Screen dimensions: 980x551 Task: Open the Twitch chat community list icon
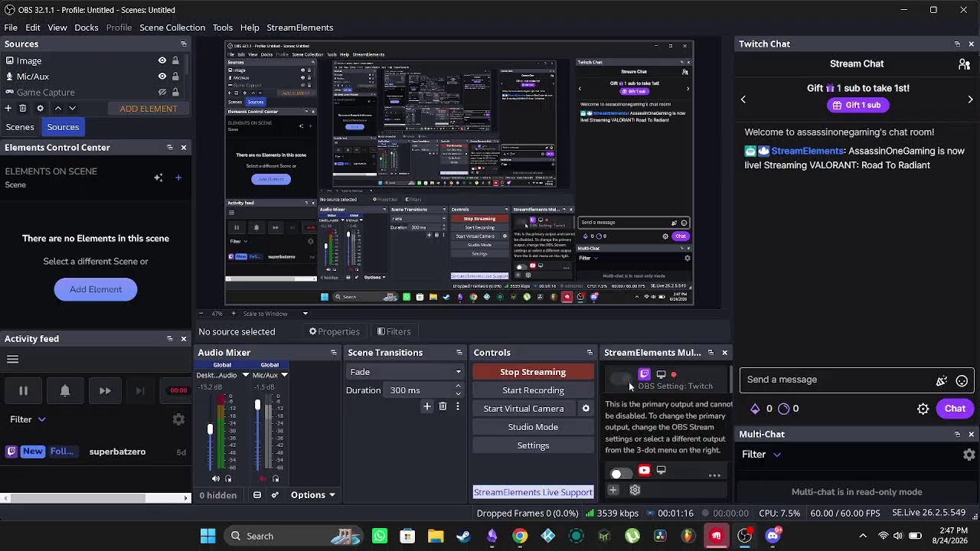(964, 64)
